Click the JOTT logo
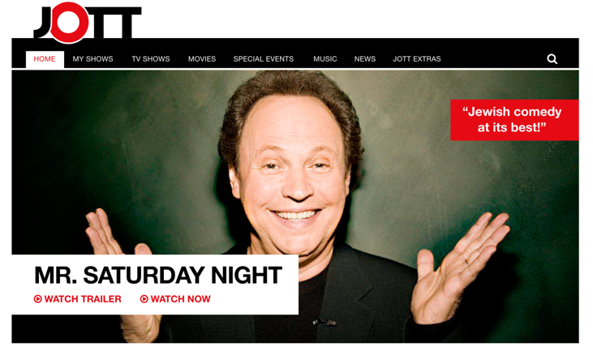 coord(88,23)
